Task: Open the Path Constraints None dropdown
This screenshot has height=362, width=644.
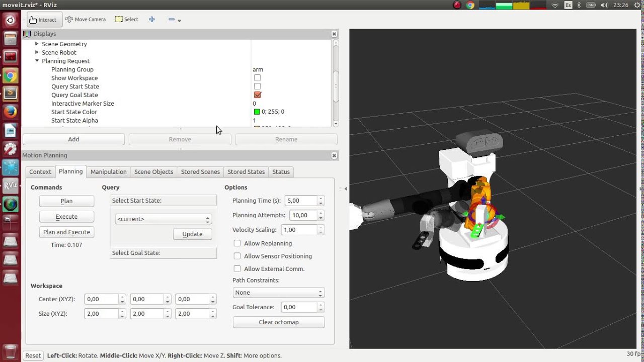Action: pos(279,293)
